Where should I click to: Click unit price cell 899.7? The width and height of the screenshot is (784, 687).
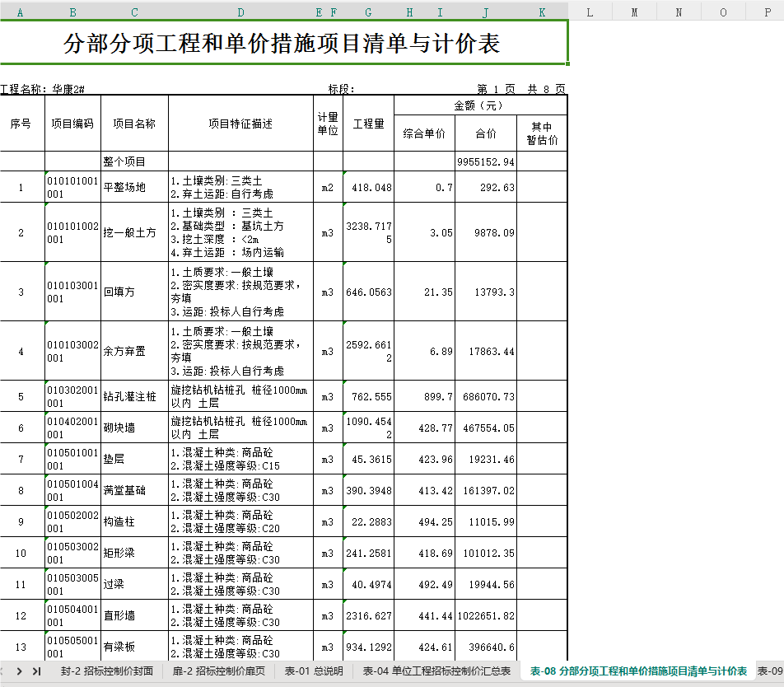pos(424,396)
